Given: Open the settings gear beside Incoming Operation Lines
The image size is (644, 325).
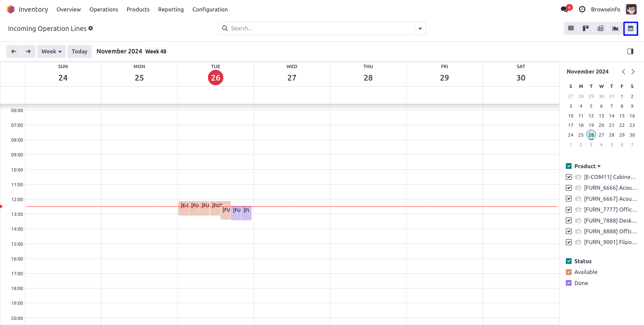Looking at the screenshot, I should [91, 29].
